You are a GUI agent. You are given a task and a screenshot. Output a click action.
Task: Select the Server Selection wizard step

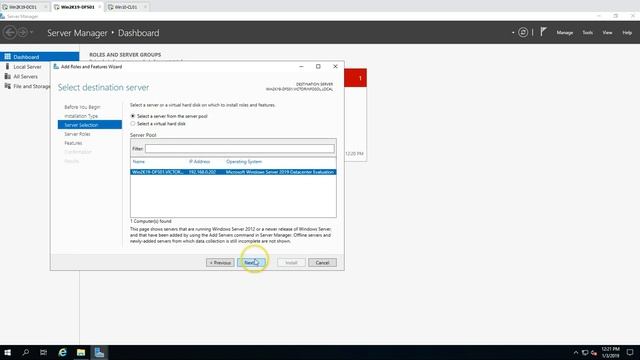tap(90, 125)
